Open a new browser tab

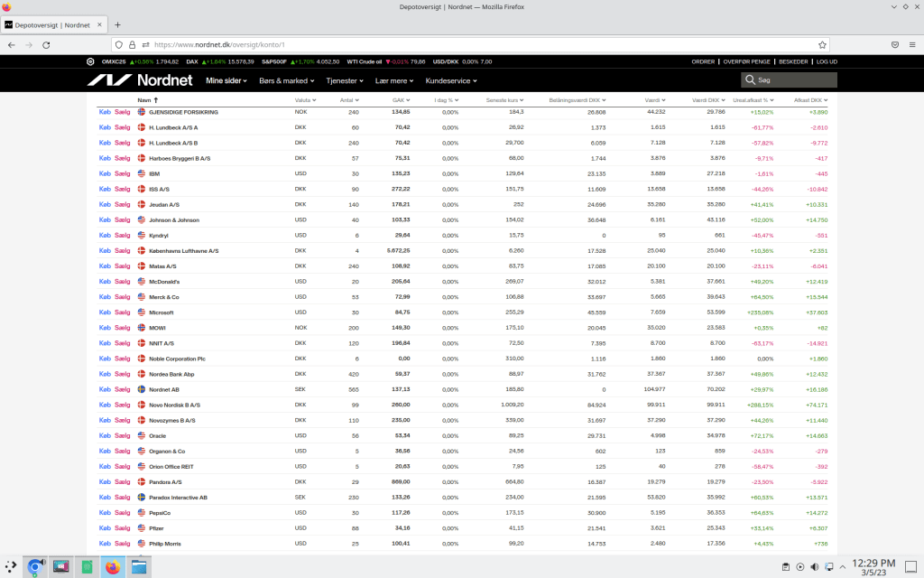(117, 24)
